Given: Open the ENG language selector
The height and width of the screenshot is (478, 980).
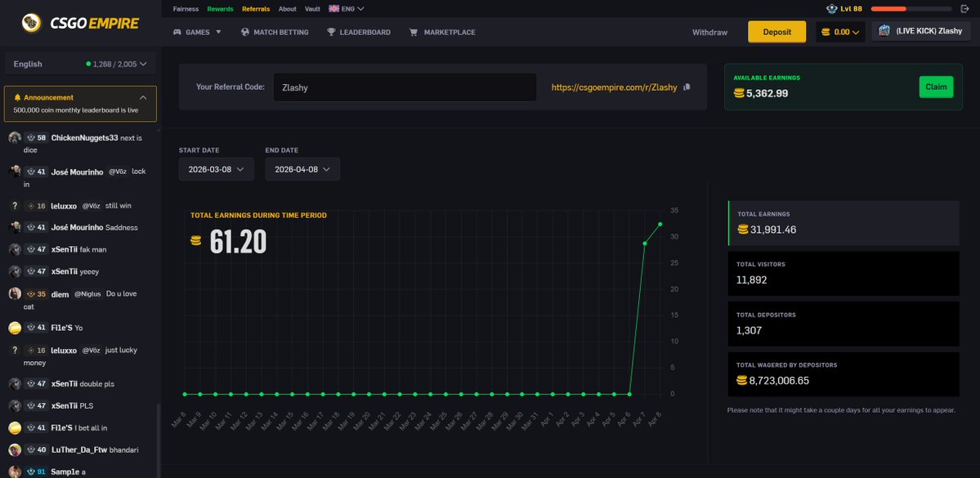Looking at the screenshot, I should (347, 9).
